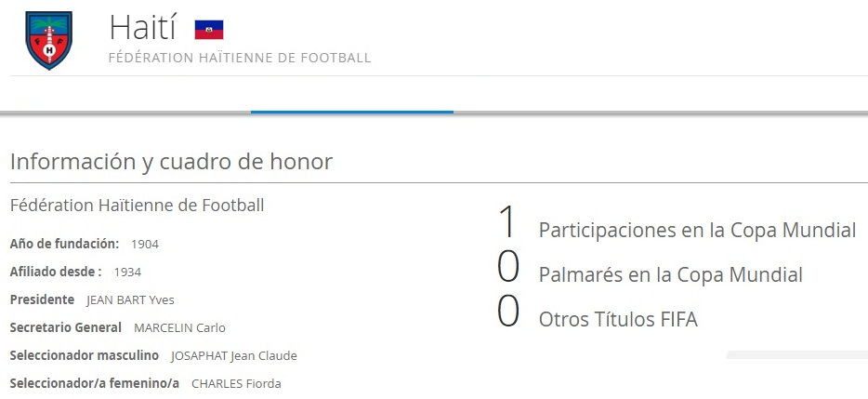
Task: Click the Haiti flag icon
Action: [208, 30]
